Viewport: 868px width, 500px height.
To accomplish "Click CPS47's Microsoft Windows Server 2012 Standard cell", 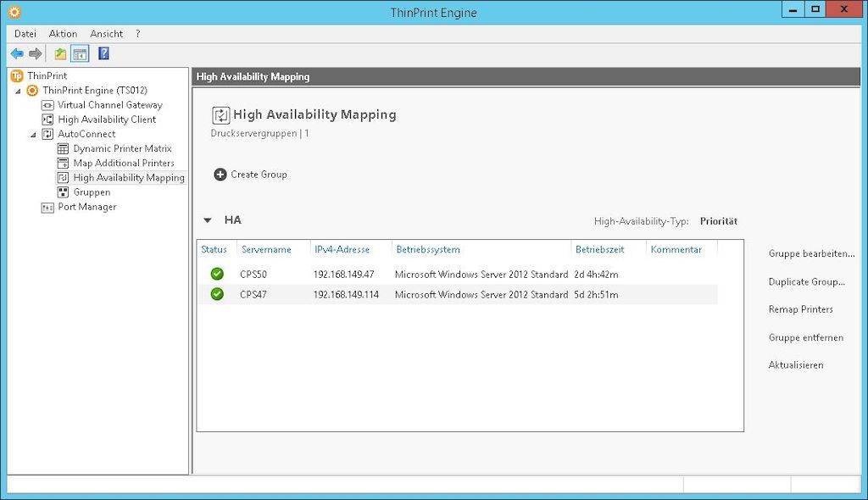I will coord(481,295).
